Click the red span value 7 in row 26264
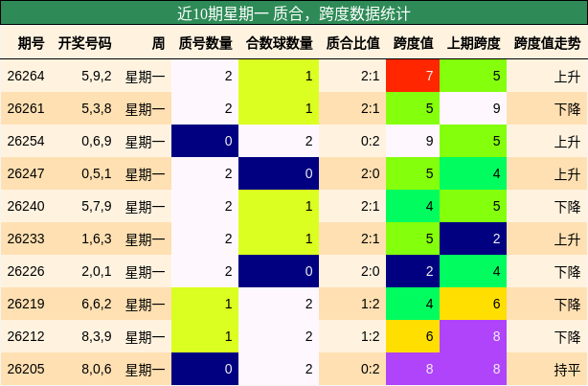 point(413,76)
